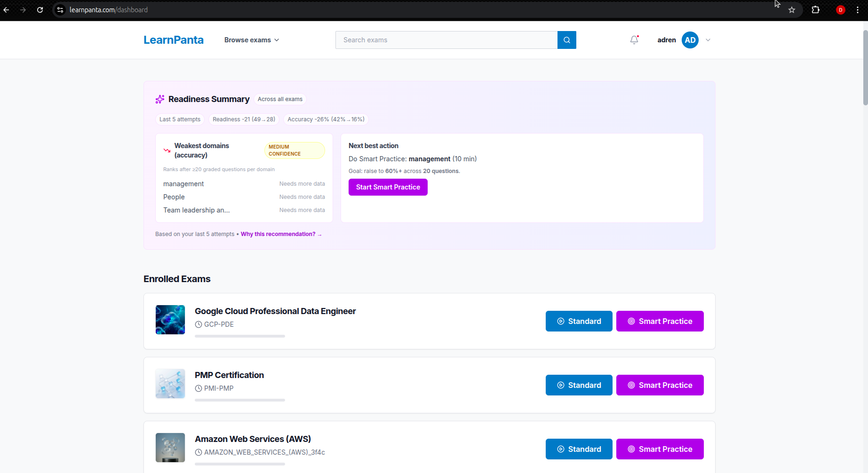Click the Enrolled Exams heading
Image resolution: width=868 pixels, height=473 pixels.
(177, 279)
